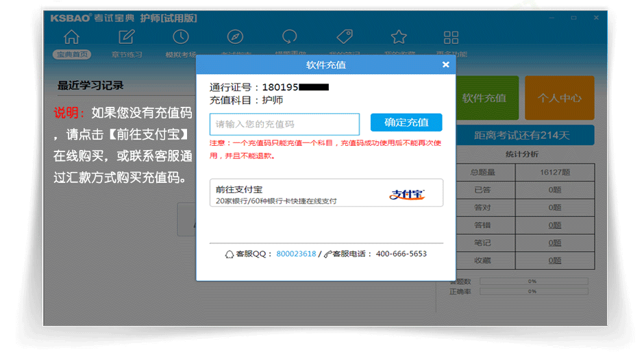Click the 宝典首页 home icon

tap(71, 38)
